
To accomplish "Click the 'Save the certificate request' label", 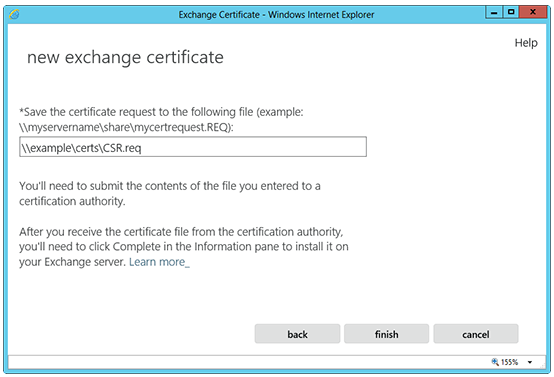I will click(x=161, y=112).
